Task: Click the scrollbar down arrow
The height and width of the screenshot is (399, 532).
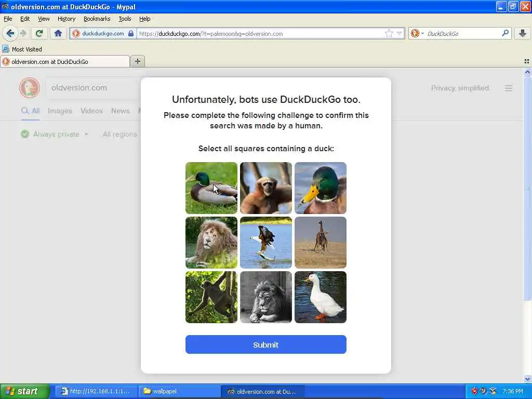Action: pyautogui.click(x=527, y=379)
